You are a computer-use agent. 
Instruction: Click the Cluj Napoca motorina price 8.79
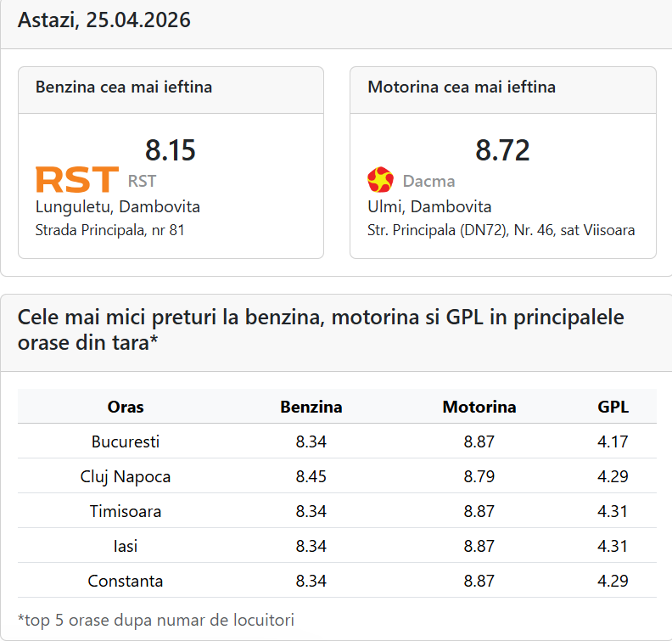pos(479,476)
